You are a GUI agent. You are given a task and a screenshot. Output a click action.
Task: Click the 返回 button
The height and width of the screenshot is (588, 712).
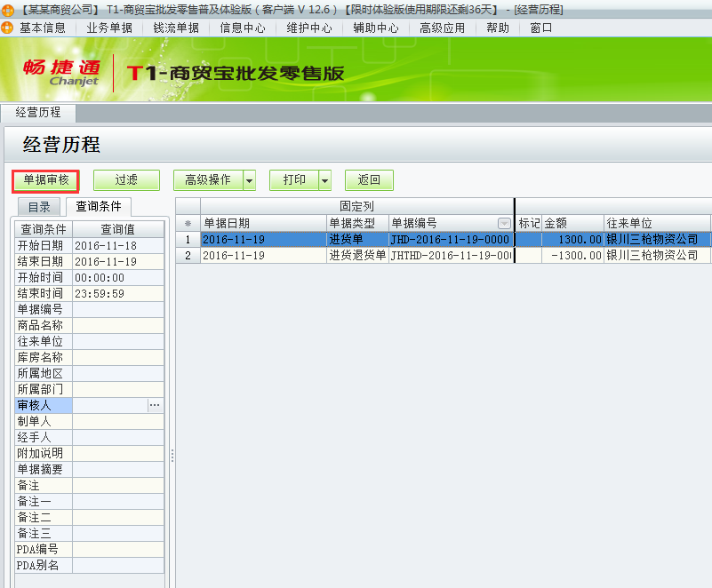[x=370, y=179]
